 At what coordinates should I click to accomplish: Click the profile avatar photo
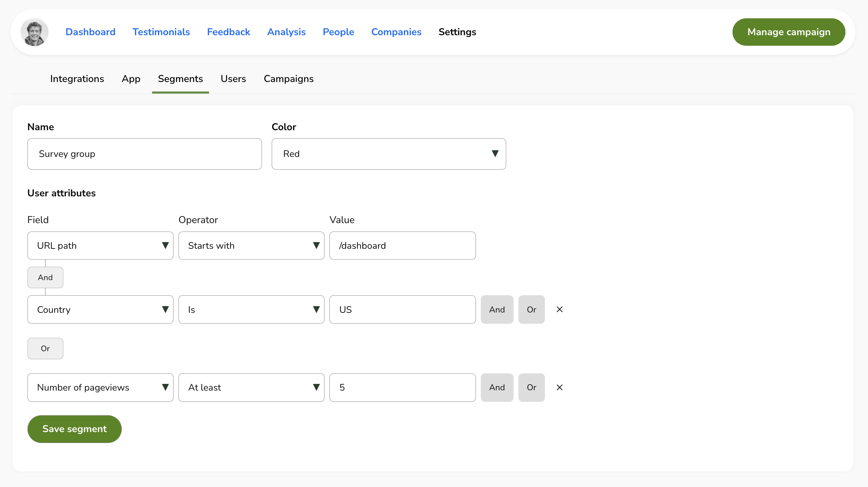34,32
